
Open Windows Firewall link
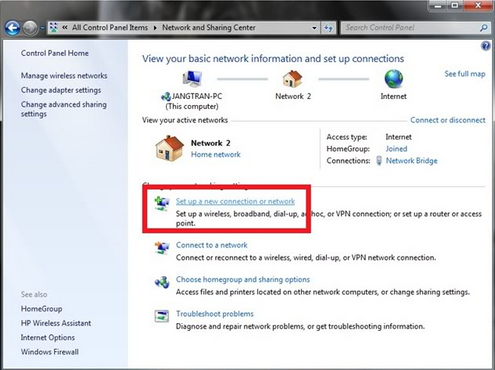pos(50,352)
